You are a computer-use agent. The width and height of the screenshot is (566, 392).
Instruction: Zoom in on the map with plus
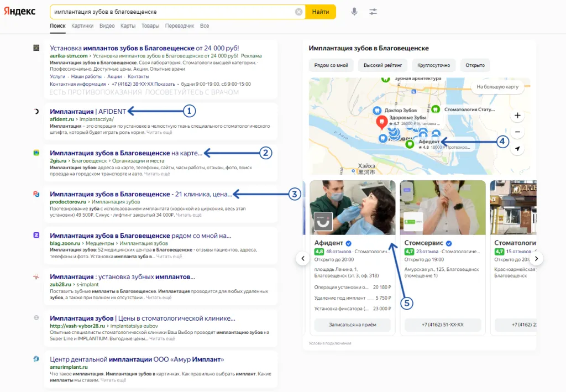(517, 116)
